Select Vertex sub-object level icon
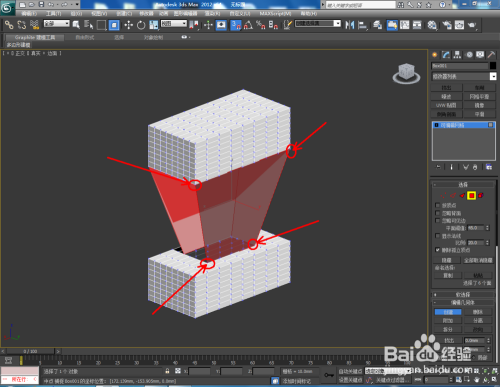The image size is (500, 387). 444,195
